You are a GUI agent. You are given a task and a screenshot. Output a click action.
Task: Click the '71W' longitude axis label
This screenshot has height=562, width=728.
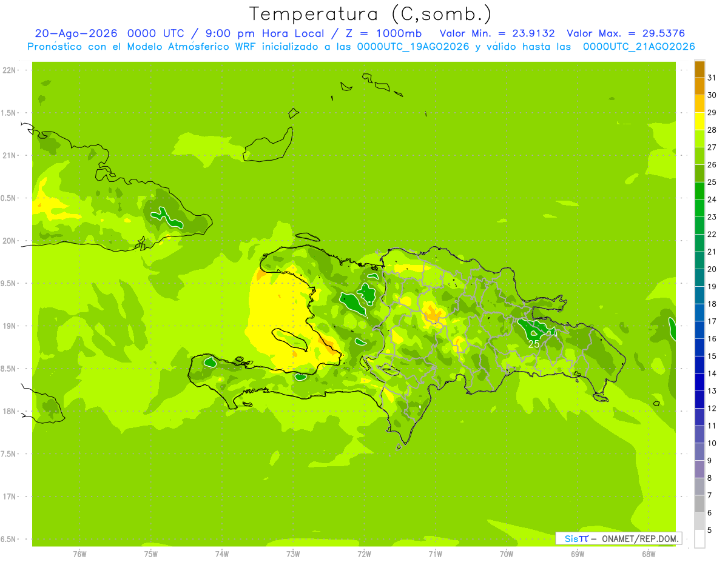435,554
